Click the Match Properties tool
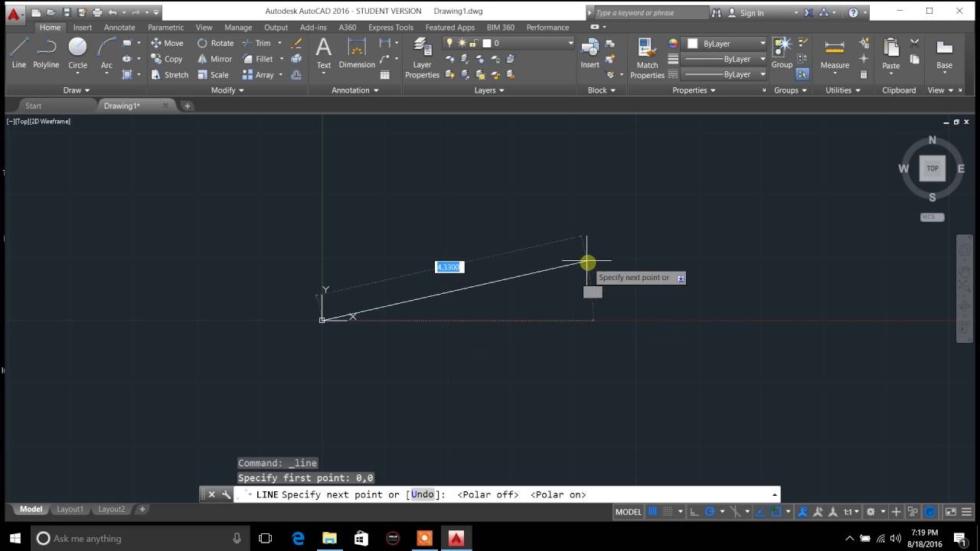The width and height of the screenshot is (980, 551). [647, 58]
